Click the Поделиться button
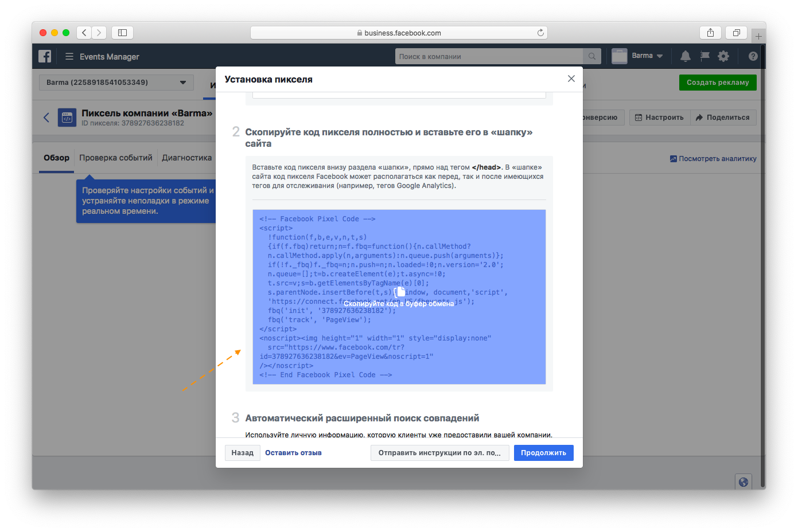The height and width of the screenshot is (532, 798). [723, 118]
